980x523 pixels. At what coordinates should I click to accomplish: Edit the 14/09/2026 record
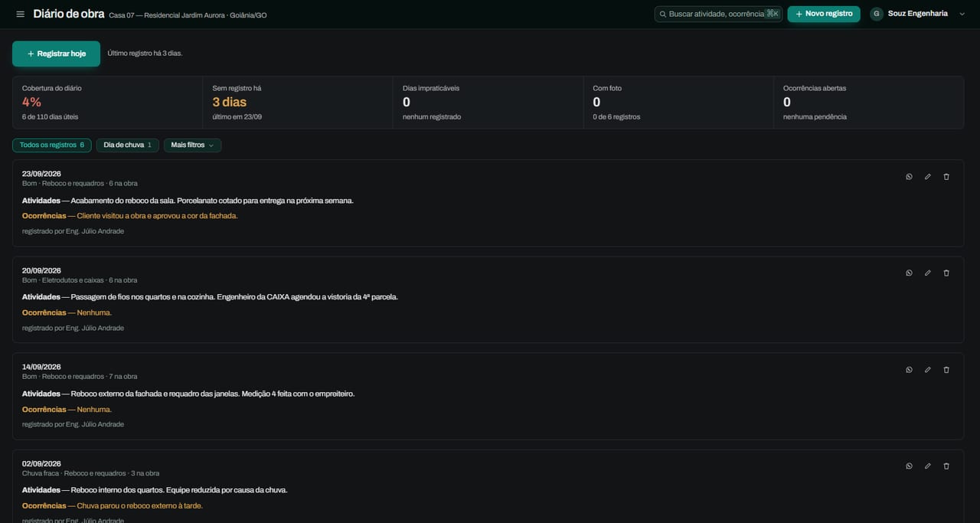pyautogui.click(x=928, y=370)
